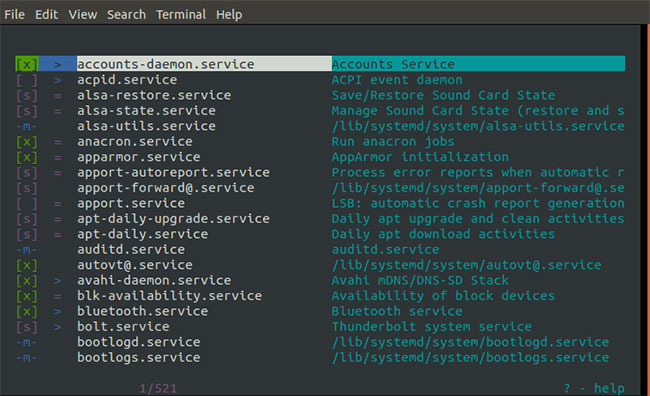
Task: Click the arrow indicator for bluetooth.service
Action: [58, 311]
